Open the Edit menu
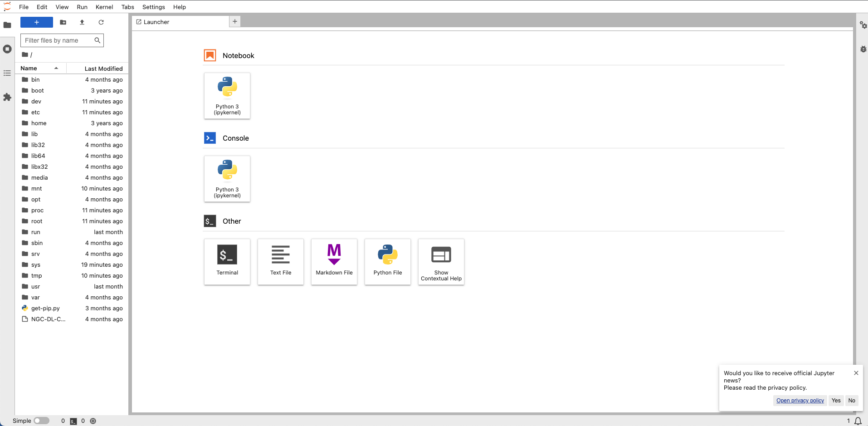 [x=42, y=7]
